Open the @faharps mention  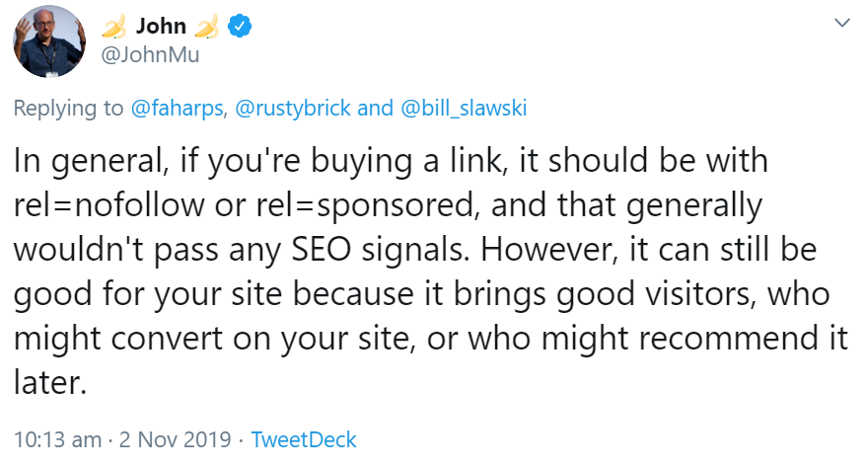[x=178, y=109]
